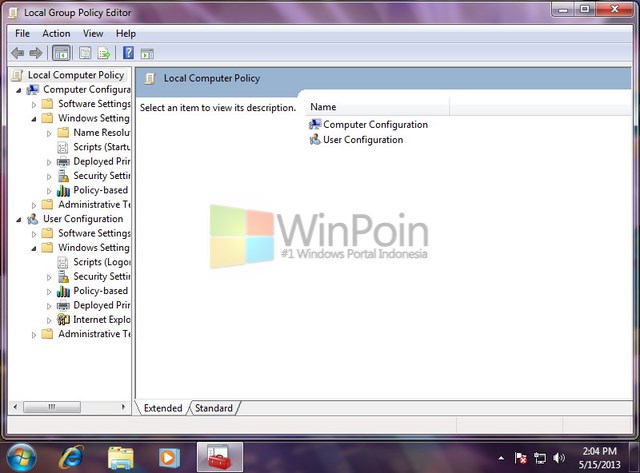
Task: Open the Action menu
Action: point(56,33)
